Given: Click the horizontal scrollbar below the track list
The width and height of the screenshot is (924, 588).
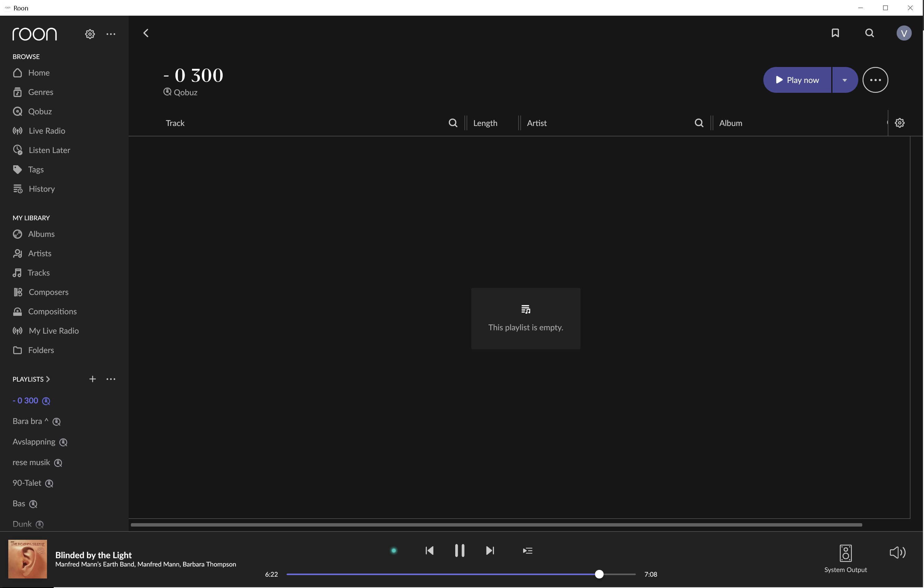Looking at the screenshot, I should [496, 525].
